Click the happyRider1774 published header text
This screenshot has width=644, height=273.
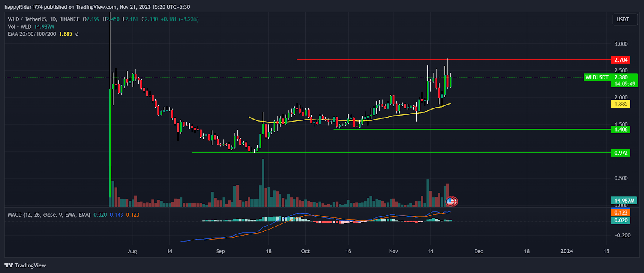pyautogui.click(x=97, y=7)
